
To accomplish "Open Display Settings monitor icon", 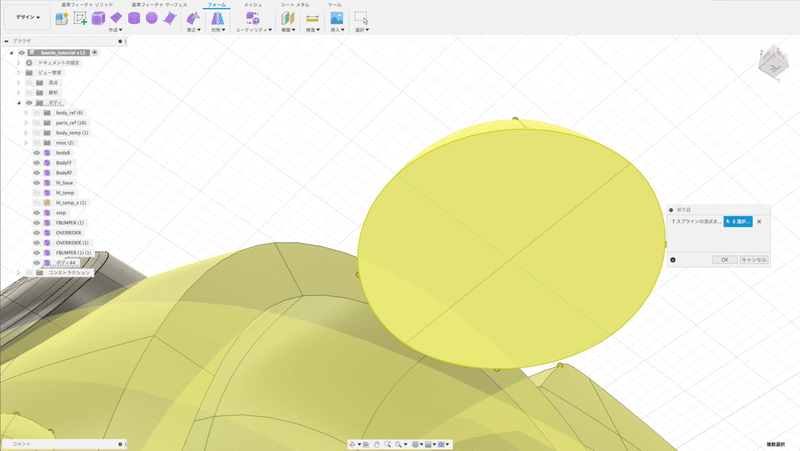I will (415, 444).
